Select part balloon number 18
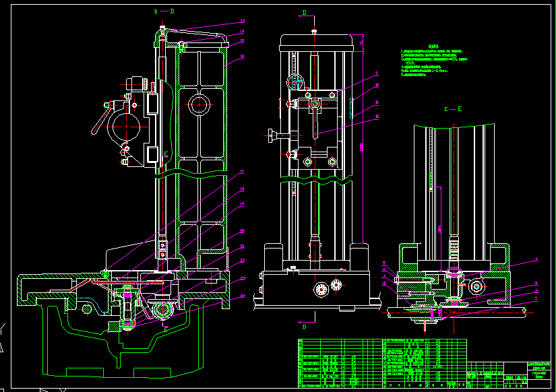The width and height of the screenshot is (556, 392). click(x=243, y=189)
